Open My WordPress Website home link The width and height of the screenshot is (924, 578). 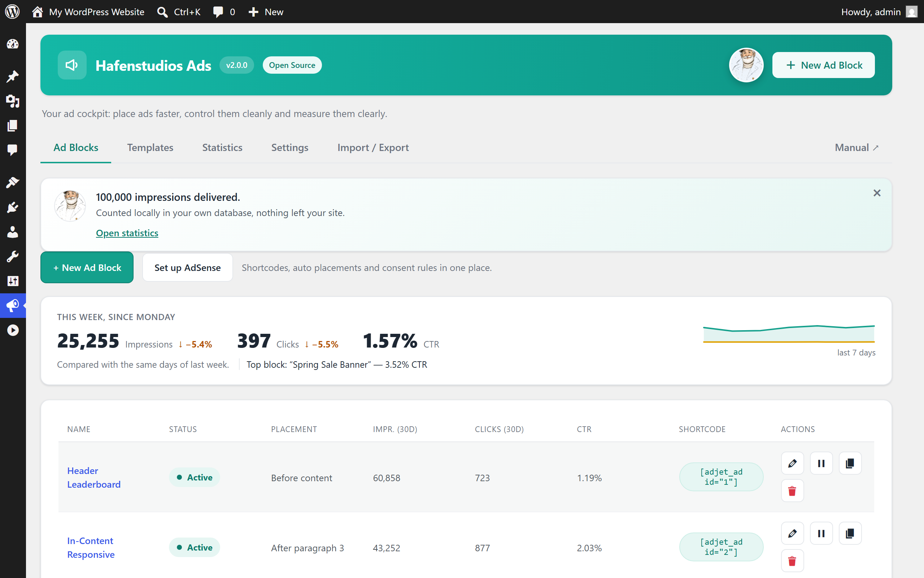coord(88,12)
